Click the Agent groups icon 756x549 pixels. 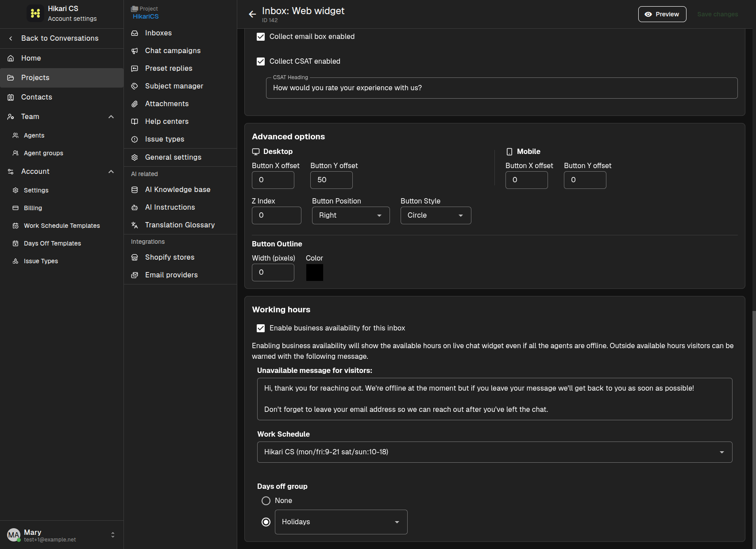(x=15, y=153)
